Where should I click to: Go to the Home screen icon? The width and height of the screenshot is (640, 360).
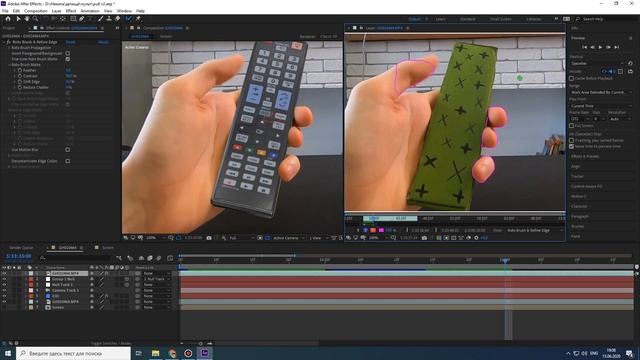point(8,19)
